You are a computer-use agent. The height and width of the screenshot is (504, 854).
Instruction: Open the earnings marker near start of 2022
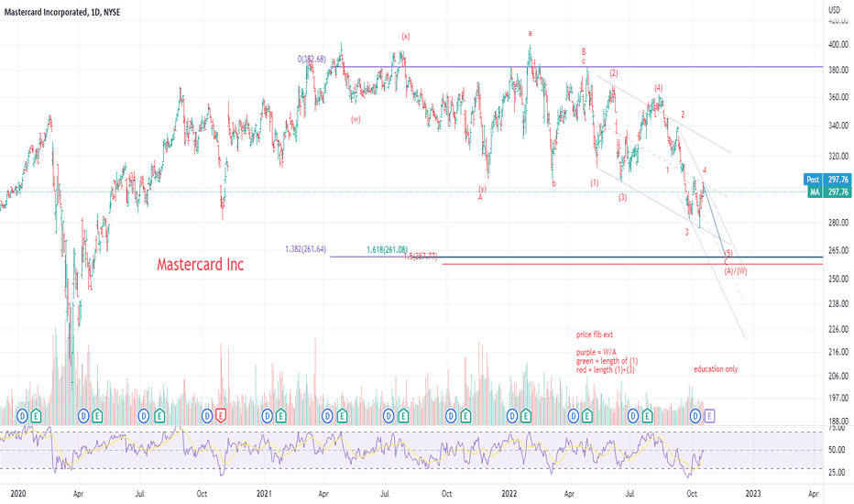coord(526,416)
